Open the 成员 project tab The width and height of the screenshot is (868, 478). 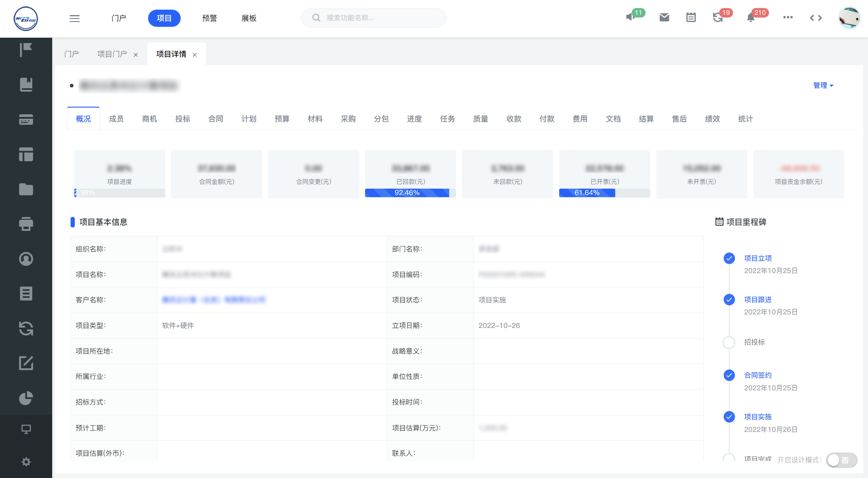[x=116, y=119]
